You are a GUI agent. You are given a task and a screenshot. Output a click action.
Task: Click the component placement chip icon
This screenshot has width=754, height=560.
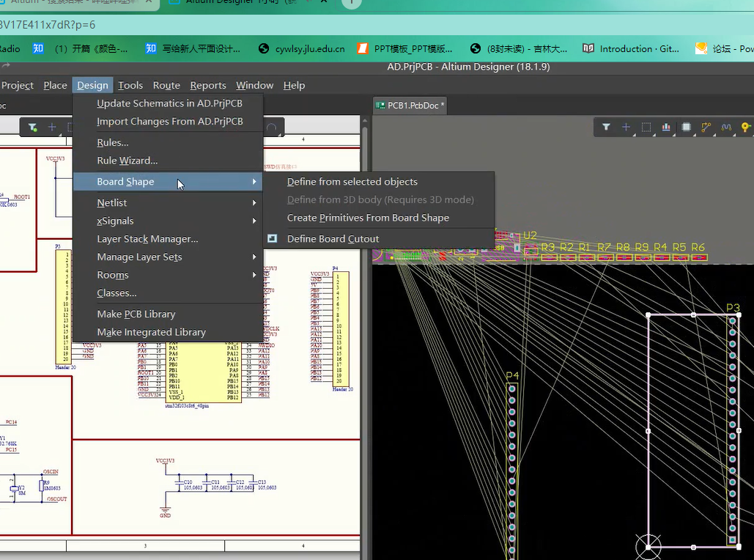tap(687, 127)
